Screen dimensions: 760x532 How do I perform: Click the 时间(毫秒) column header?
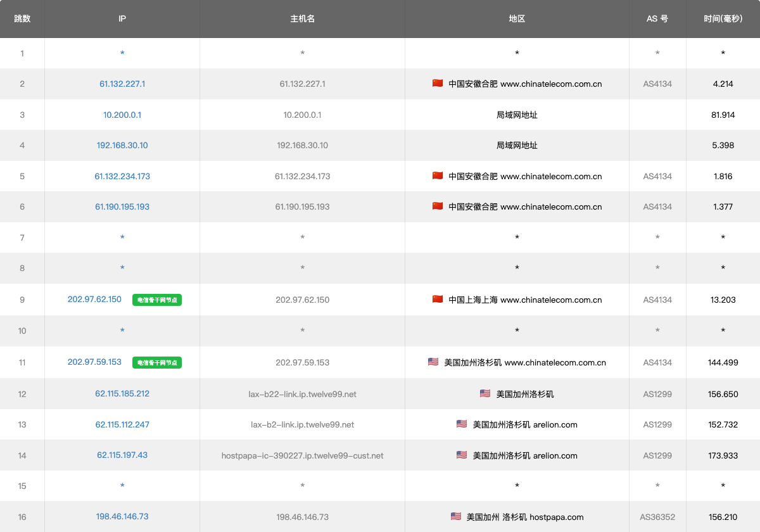tap(723, 19)
